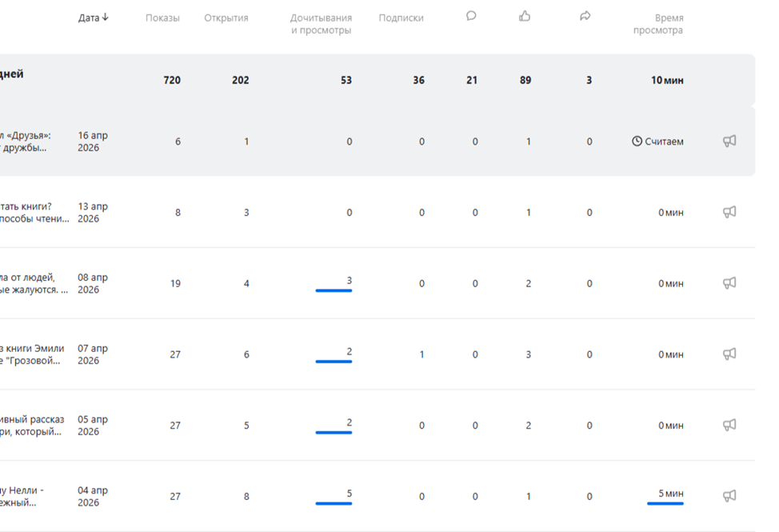Open article about people who жалуются
Viewport: 779px width, 532px height.
pyautogui.click(x=34, y=284)
